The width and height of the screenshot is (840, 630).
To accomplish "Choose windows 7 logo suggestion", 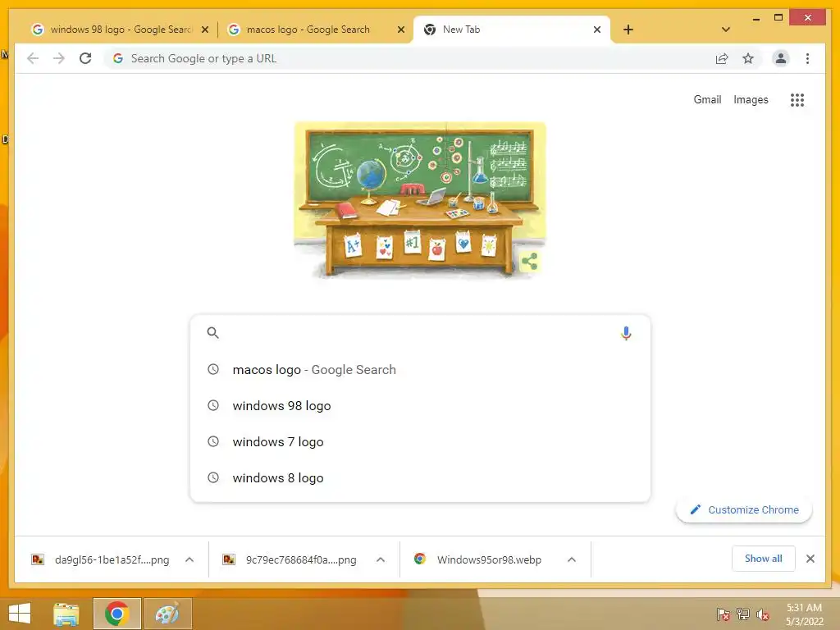I will coord(420,442).
